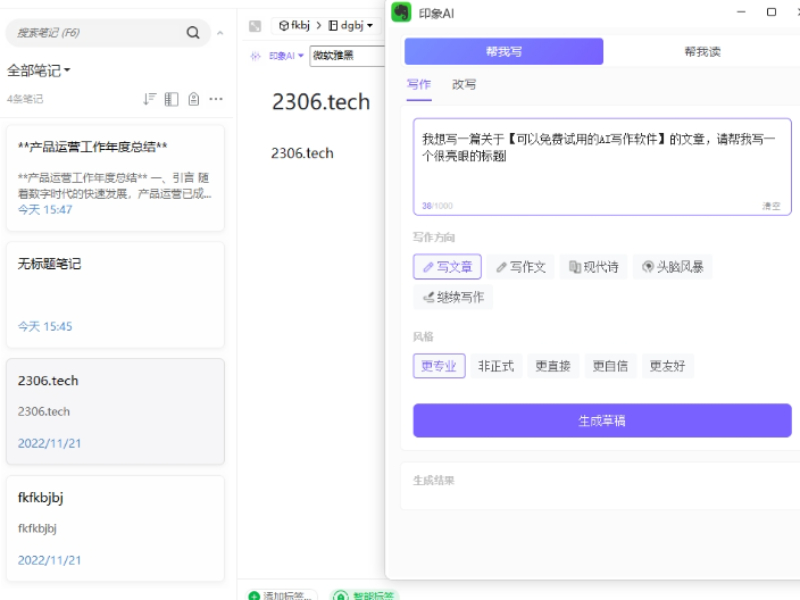Click the reminder lock icon in list toolbar

[x=194, y=99]
